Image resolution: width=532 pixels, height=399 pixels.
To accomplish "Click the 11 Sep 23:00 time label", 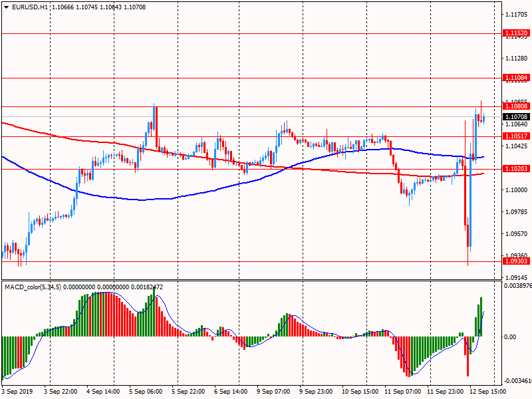I will click(445, 392).
